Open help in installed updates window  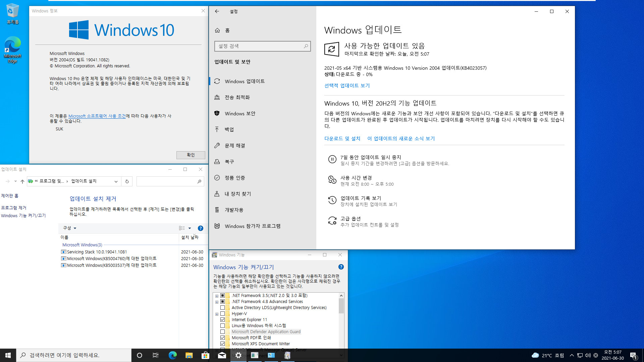pos(201,228)
